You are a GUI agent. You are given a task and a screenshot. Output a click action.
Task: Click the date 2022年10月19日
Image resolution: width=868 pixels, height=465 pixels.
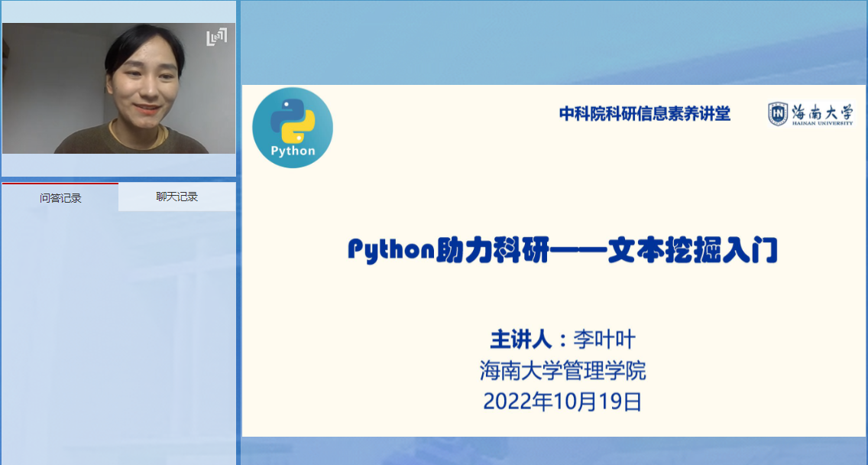[x=562, y=401]
